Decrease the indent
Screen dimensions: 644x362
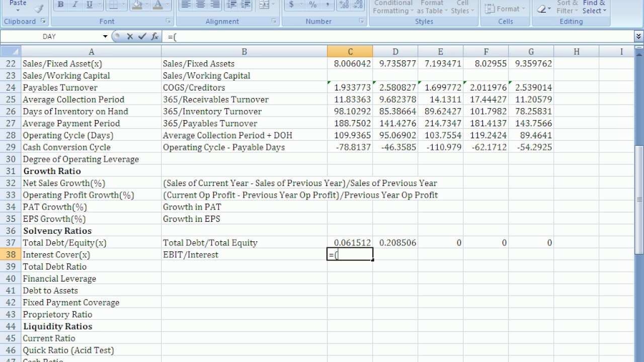232,5
